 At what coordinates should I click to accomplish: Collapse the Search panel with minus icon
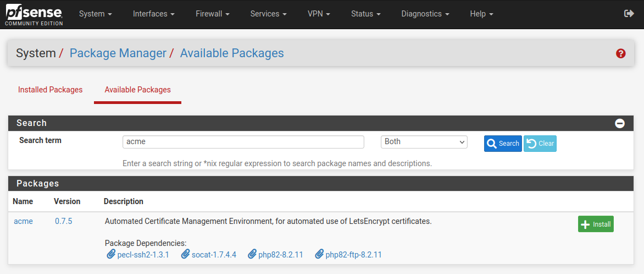pos(620,123)
